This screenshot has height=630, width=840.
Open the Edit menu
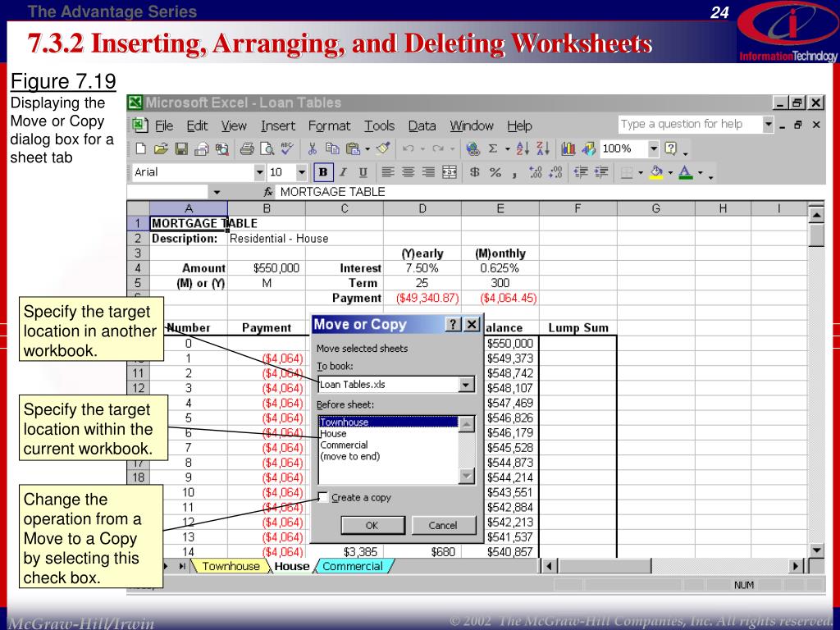coord(197,126)
